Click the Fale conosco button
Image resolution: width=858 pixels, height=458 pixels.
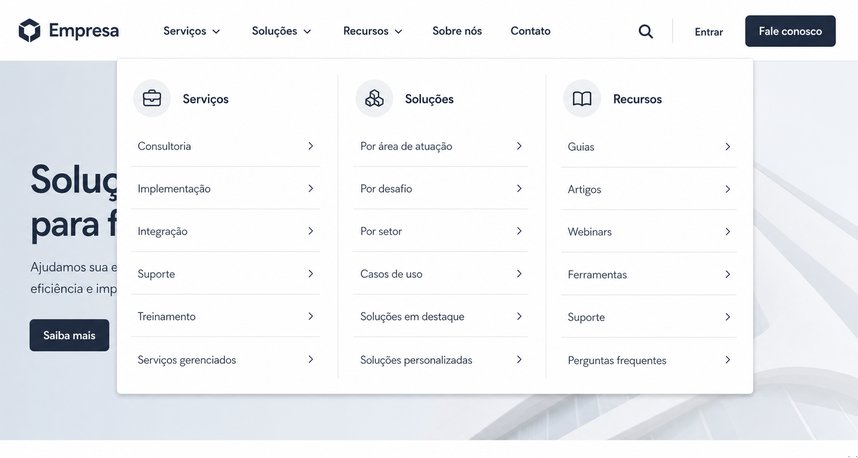coord(790,31)
